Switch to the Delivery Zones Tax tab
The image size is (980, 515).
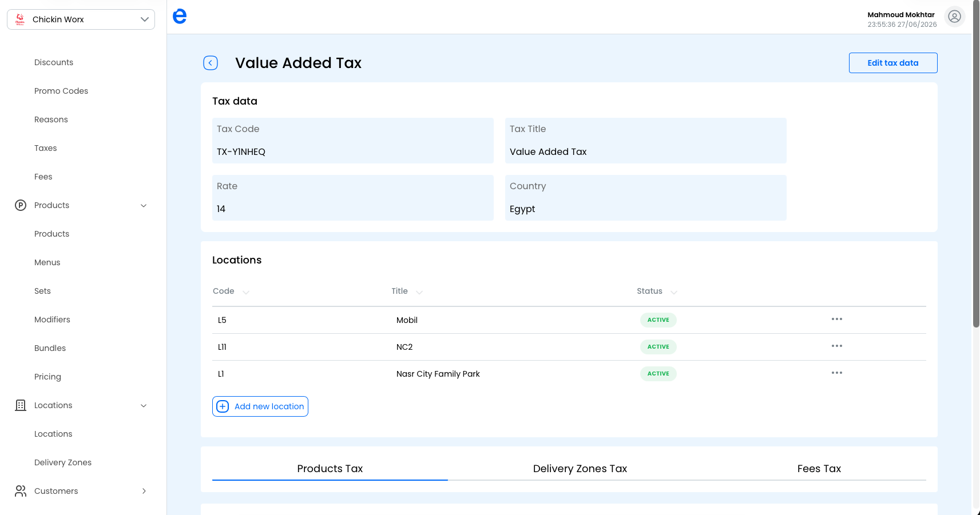click(x=580, y=469)
